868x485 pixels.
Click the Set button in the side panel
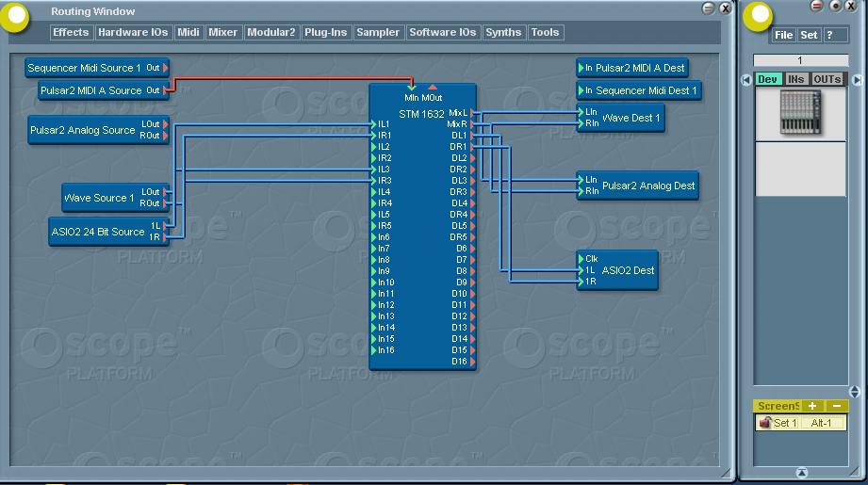(x=809, y=35)
